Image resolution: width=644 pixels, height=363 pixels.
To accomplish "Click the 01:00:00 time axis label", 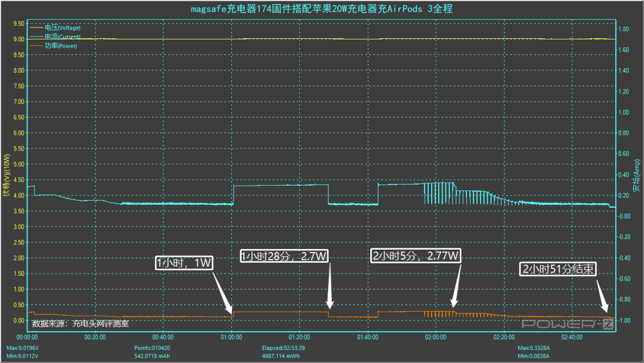I will click(231, 337).
